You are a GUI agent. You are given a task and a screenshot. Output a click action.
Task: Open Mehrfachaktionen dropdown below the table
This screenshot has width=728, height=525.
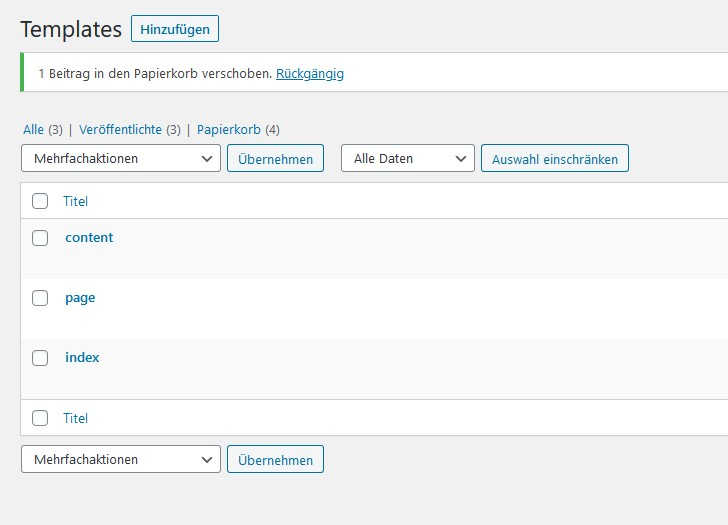[x=120, y=460]
